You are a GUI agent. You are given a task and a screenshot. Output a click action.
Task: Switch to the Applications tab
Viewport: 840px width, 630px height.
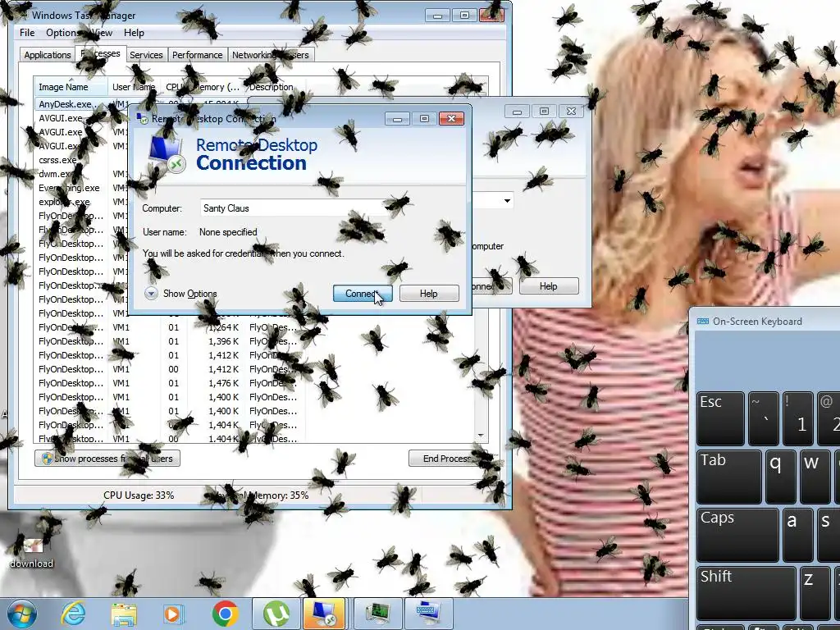(47, 55)
